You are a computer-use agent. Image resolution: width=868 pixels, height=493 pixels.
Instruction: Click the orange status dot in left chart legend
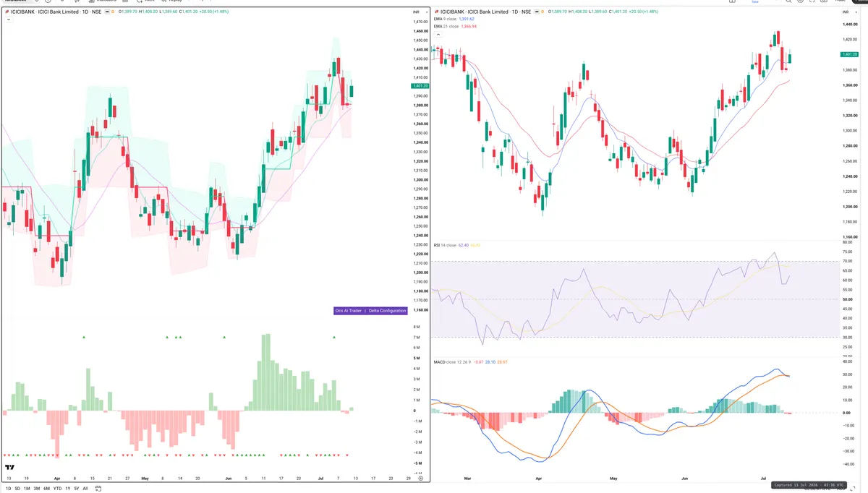(x=113, y=12)
